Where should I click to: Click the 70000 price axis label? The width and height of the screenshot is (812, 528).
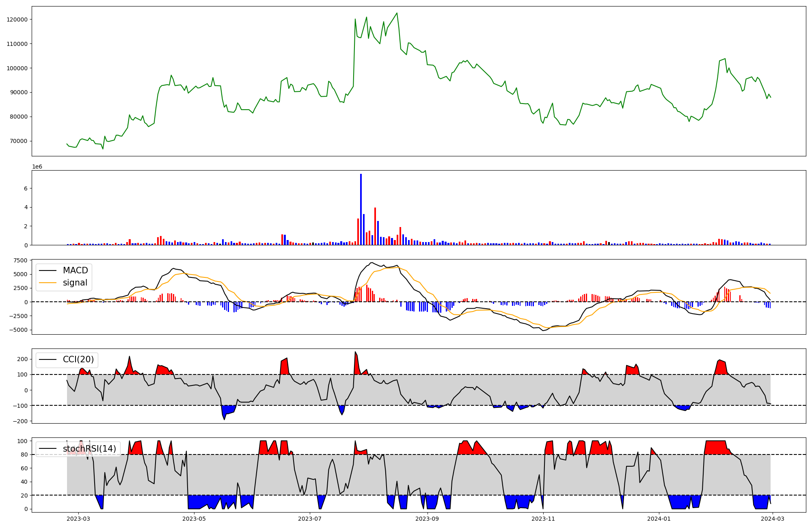(19, 141)
